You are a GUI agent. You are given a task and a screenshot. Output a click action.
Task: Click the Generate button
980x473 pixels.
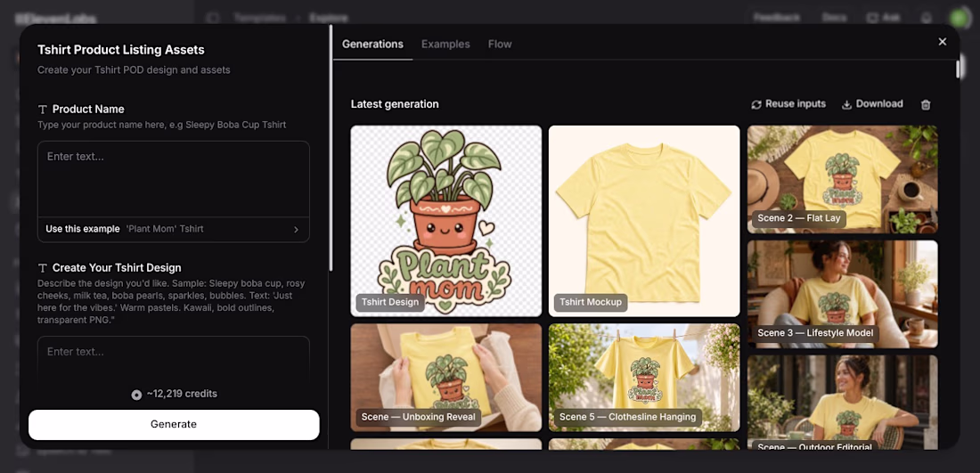pyautogui.click(x=174, y=424)
